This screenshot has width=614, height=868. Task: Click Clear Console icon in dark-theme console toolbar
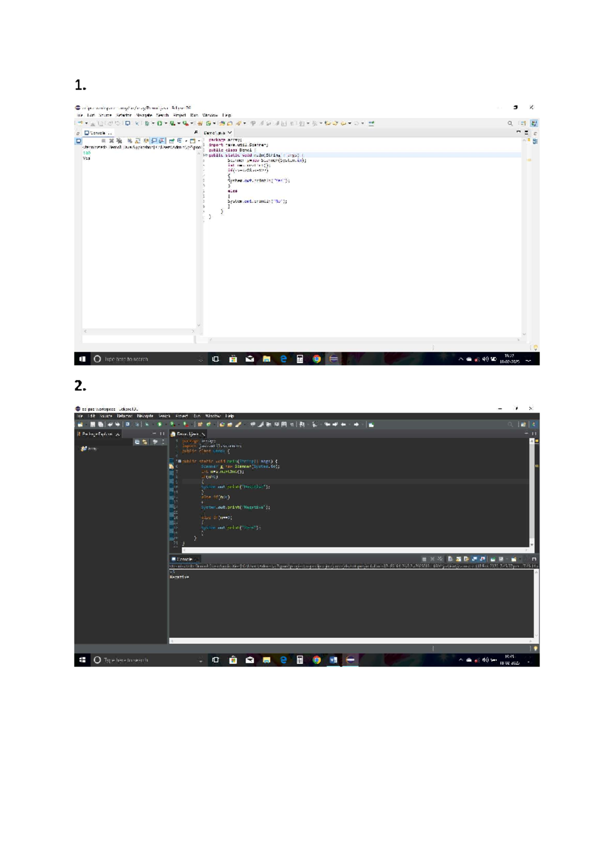[450, 559]
